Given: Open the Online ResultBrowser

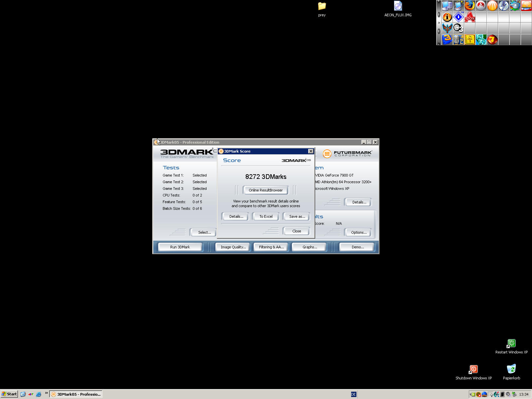Looking at the screenshot, I should (x=266, y=190).
